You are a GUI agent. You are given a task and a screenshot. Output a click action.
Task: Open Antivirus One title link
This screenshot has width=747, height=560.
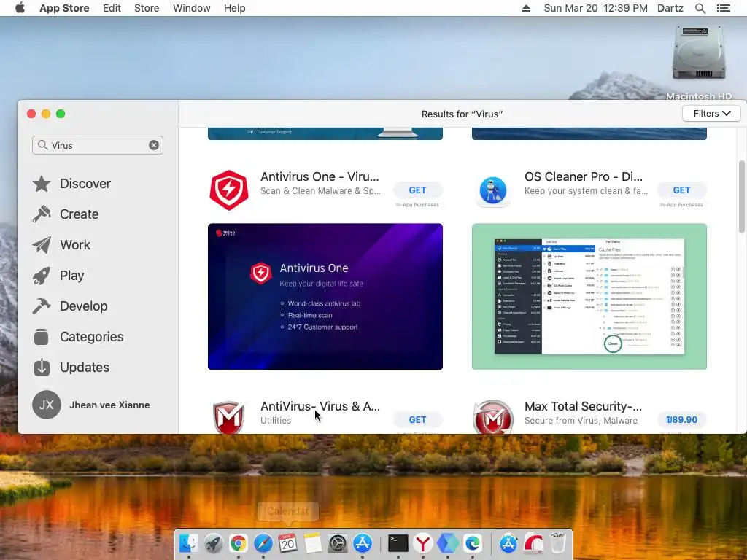(x=320, y=176)
